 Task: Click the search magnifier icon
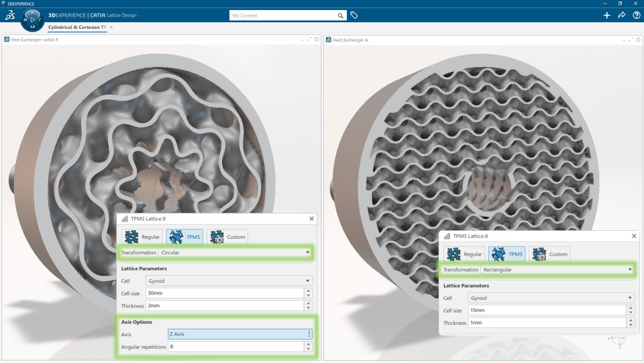coord(341,15)
